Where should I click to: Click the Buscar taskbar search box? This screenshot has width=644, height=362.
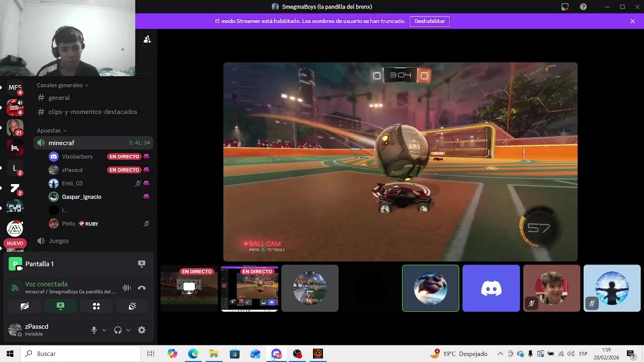point(81,354)
